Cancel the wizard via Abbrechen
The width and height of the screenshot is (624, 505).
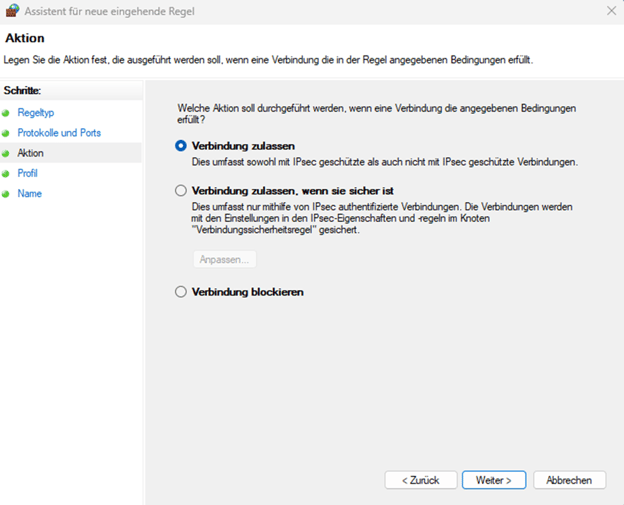(x=569, y=480)
